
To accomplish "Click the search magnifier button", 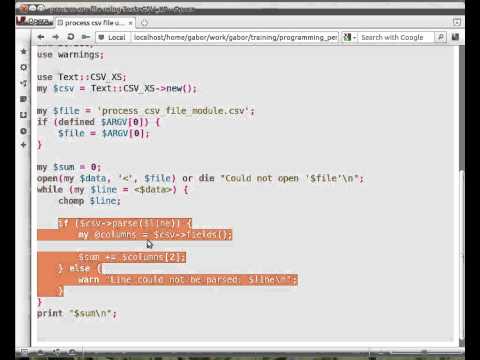I will tap(440, 37).
